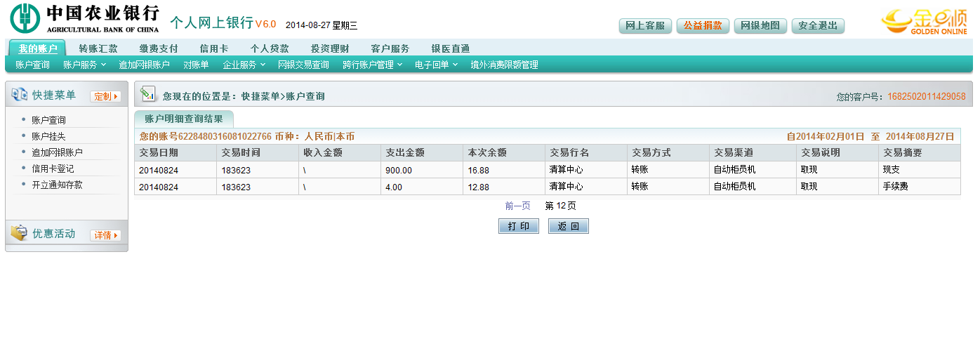Screen dimensions: 980x344
Task: Click 账户查询 in the submenu bar
Action: click(x=32, y=65)
